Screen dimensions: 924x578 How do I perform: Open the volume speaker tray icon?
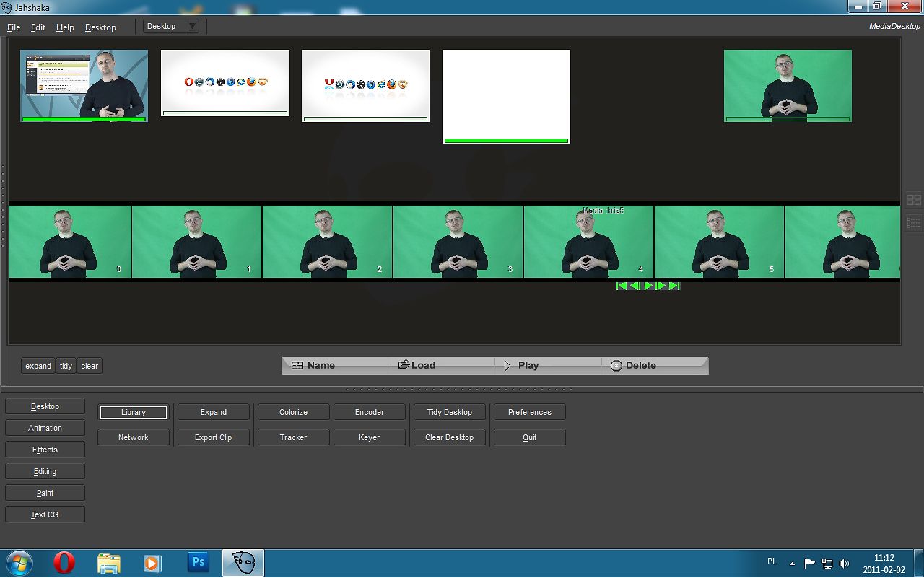click(845, 563)
